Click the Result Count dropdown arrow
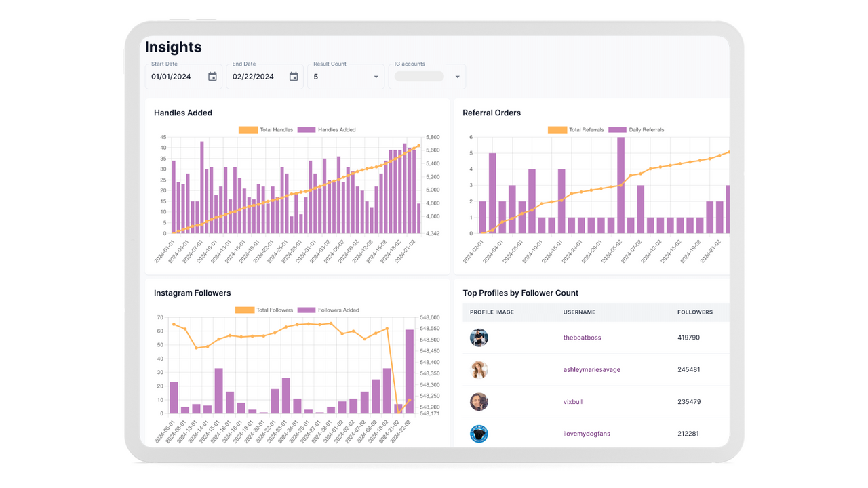 [375, 77]
